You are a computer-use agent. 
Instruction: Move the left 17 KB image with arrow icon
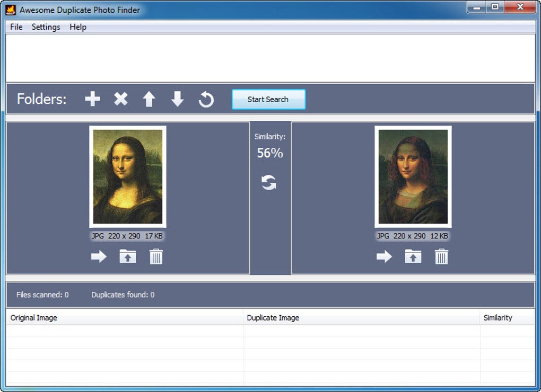tap(99, 256)
